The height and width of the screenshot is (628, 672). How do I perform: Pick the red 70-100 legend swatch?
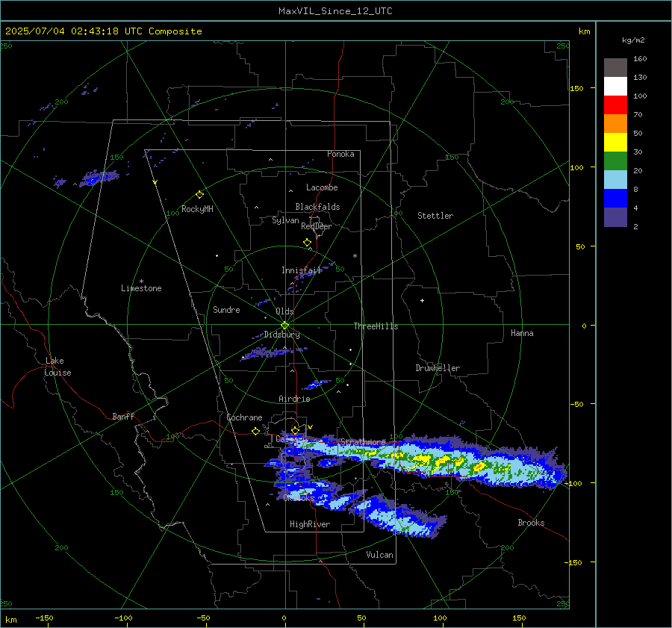pyautogui.click(x=615, y=105)
